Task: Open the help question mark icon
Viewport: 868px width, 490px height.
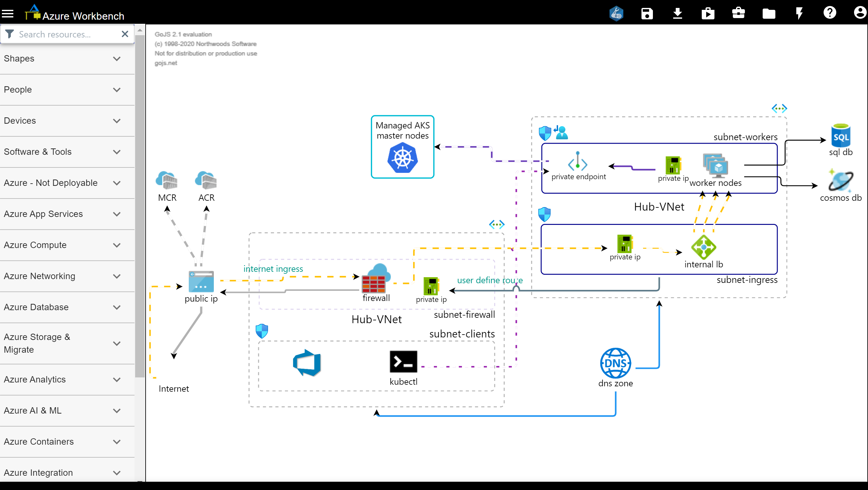Action: point(830,13)
